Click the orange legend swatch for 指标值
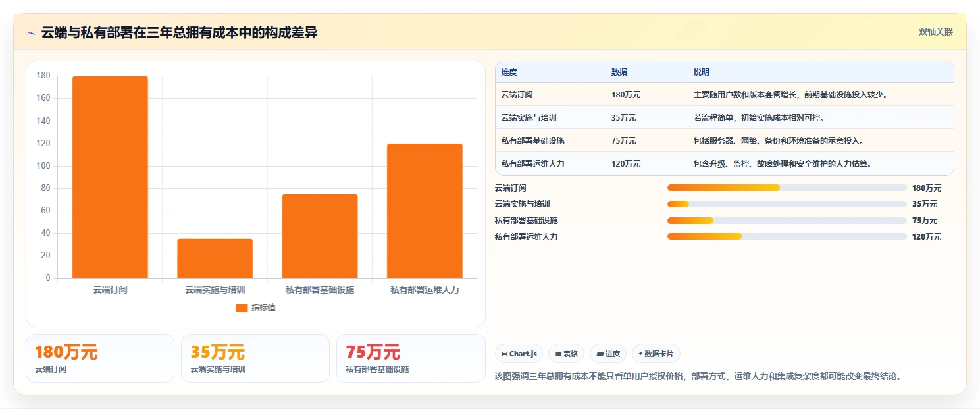Viewport: 980px width, 409px height. click(x=242, y=308)
